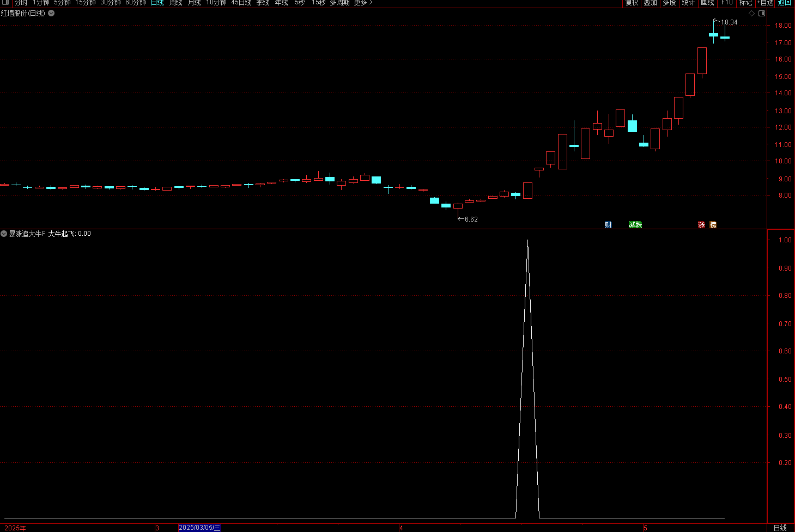Open the 红墙股份(日线) dropdown arrow

coord(51,13)
